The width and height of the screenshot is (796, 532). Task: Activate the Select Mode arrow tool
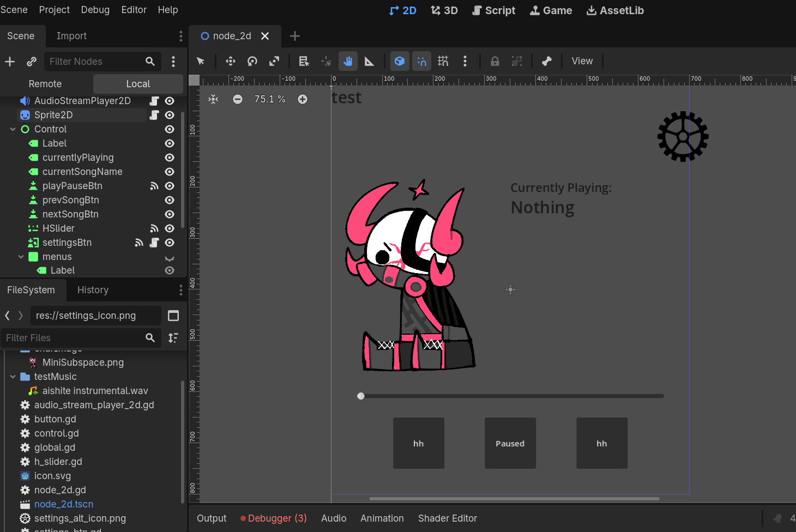[x=201, y=61]
